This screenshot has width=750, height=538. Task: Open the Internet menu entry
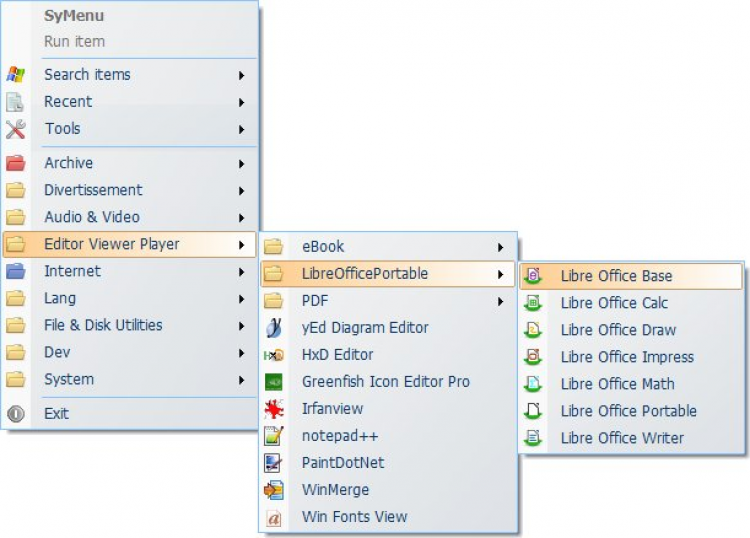coord(72,271)
